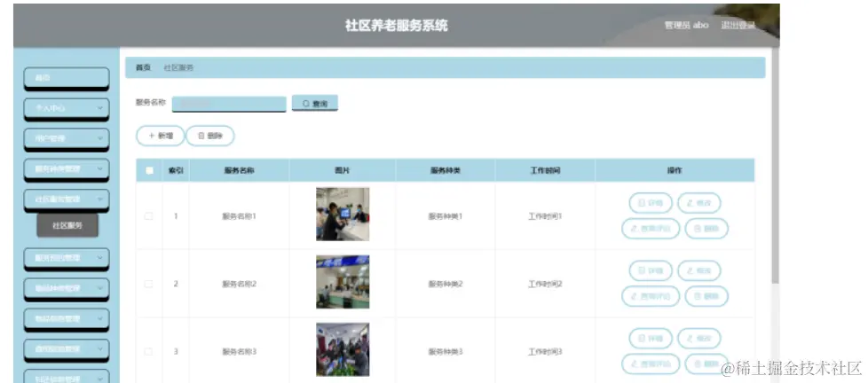This screenshot has height=383, width=868.
Task: Click the 社区服务 breadcrumb entry
Action: pyautogui.click(x=178, y=67)
